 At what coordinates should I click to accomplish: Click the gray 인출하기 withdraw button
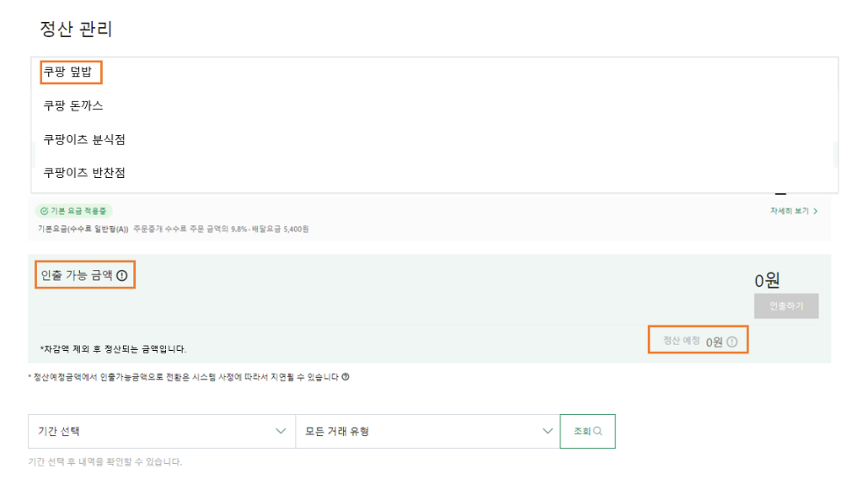[786, 306]
